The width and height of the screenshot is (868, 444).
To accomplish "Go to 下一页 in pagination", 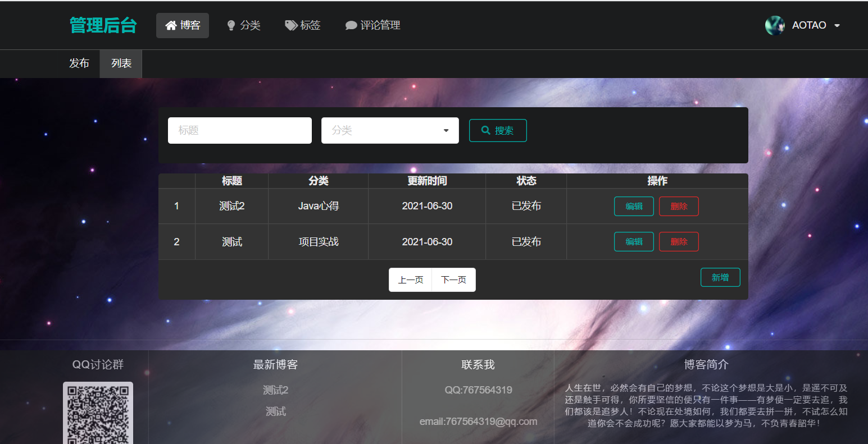I will point(453,280).
